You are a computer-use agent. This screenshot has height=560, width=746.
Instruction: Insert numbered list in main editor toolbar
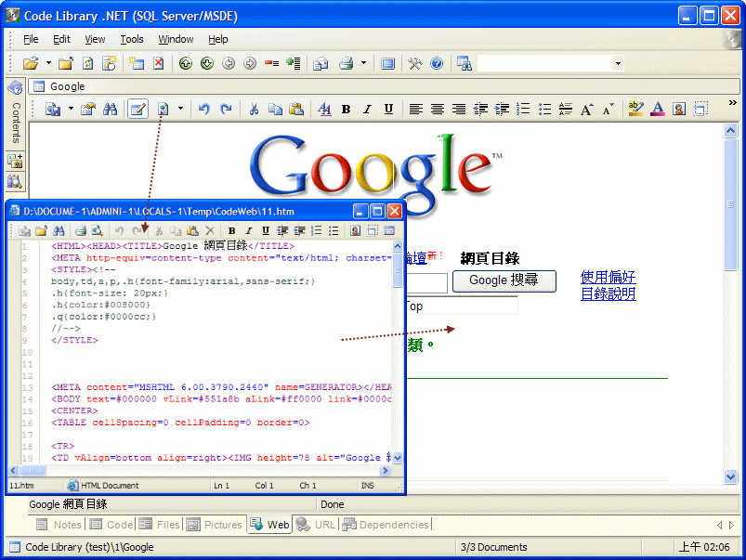point(523,109)
